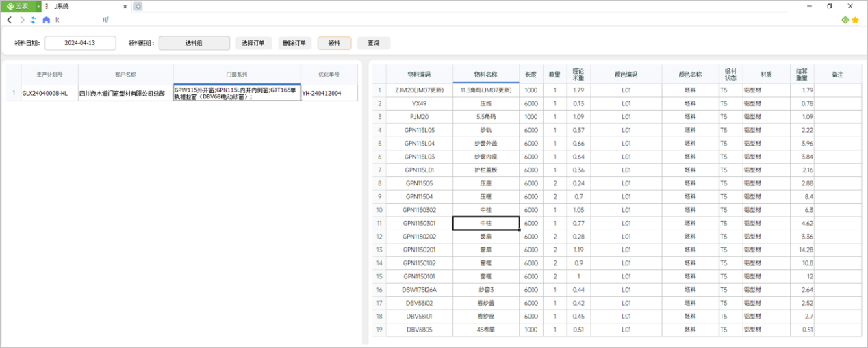The height and width of the screenshot is (348, 868).
Task: Select the material name 纱窗外盖
Action: click(486, 144)
